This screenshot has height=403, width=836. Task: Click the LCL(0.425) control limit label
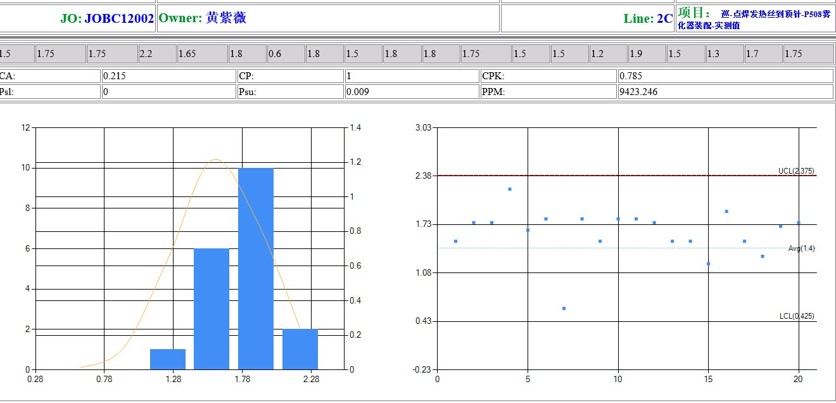(x=796, y=316)
